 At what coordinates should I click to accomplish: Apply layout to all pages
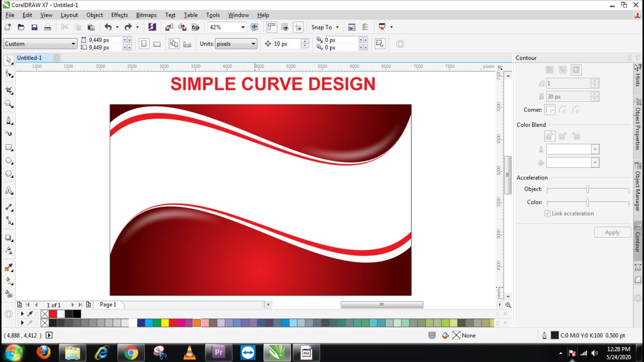point(174,44)
